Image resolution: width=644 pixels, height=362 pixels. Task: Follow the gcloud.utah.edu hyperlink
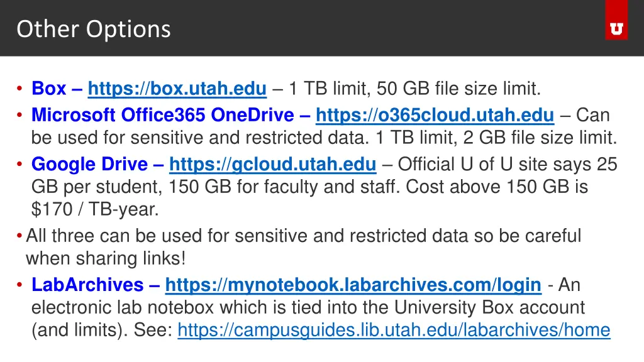point(273,165)
